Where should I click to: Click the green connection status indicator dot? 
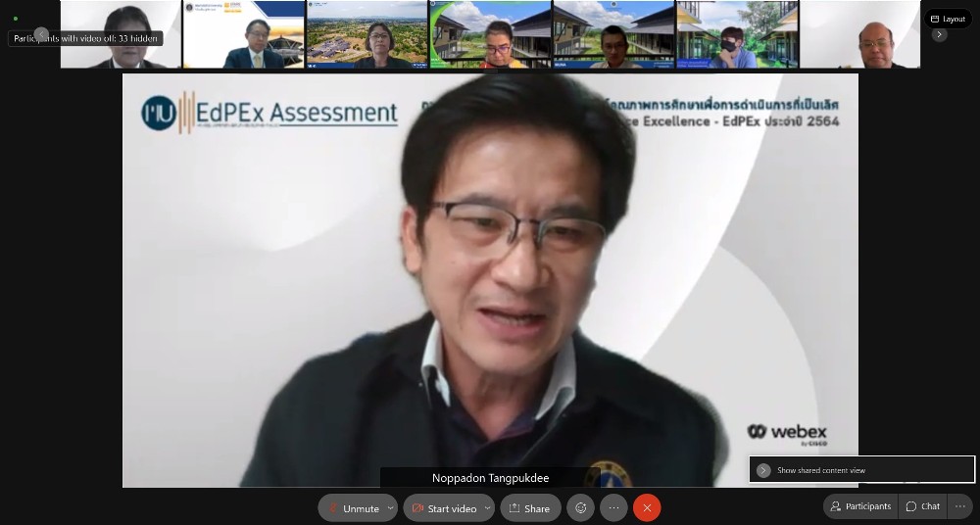(16, 19)
